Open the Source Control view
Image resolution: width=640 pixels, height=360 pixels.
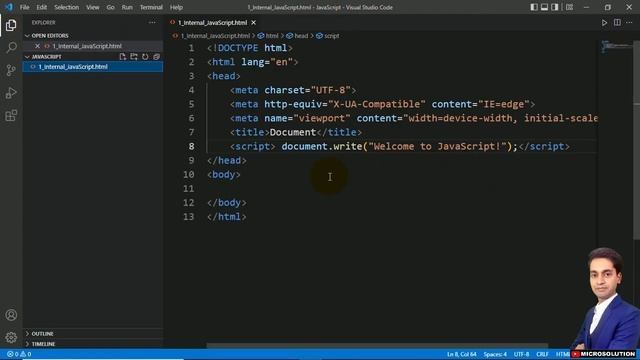[11, 70]
